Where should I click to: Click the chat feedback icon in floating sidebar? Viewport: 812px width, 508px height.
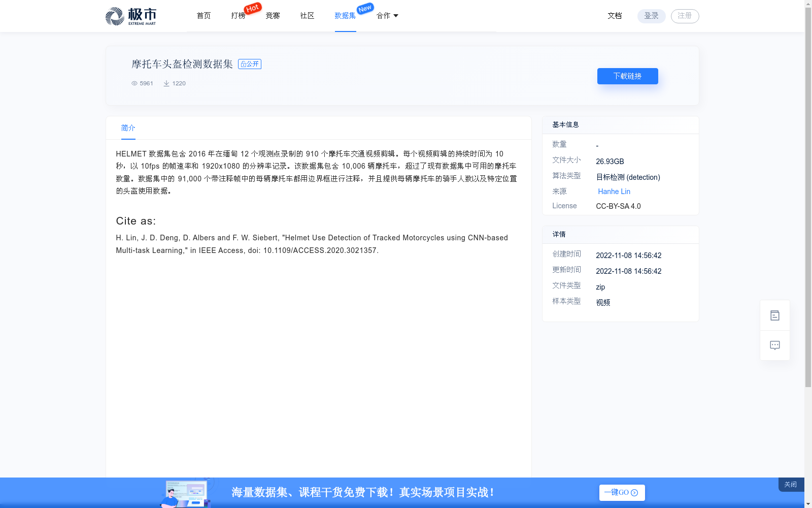click(775, 345)
